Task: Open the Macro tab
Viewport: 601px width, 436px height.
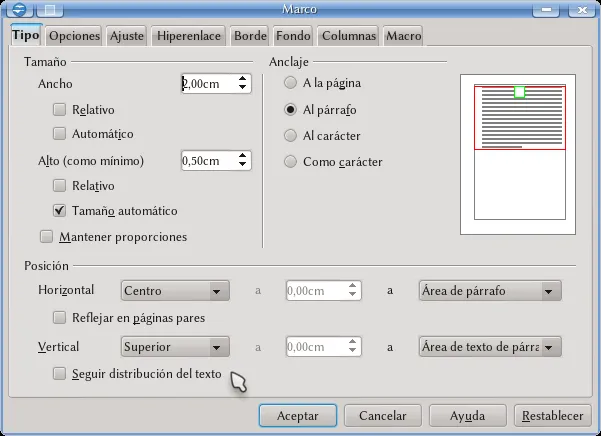Action: (404, 36)
